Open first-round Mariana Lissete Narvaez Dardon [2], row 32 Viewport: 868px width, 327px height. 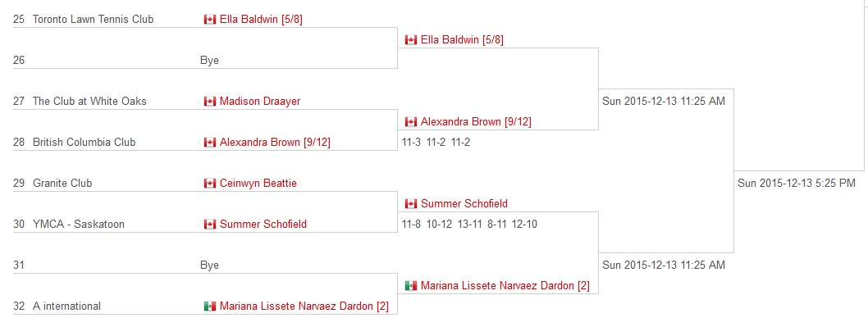pos(304,306)
